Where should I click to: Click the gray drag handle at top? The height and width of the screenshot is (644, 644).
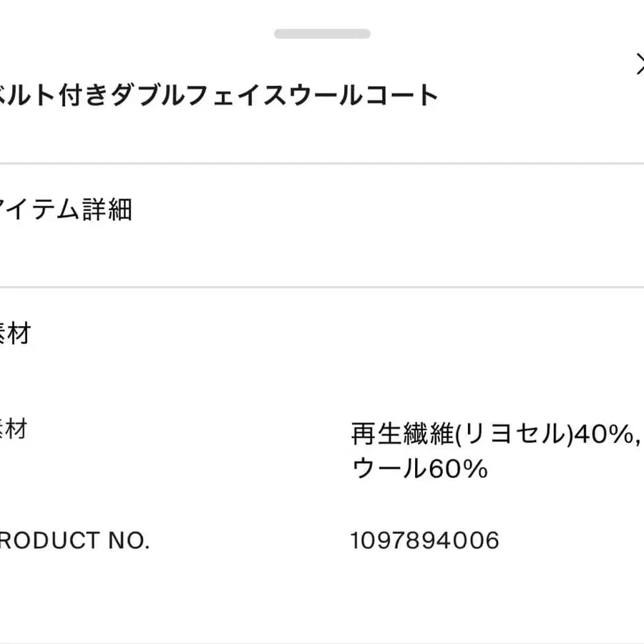(322, 34)
